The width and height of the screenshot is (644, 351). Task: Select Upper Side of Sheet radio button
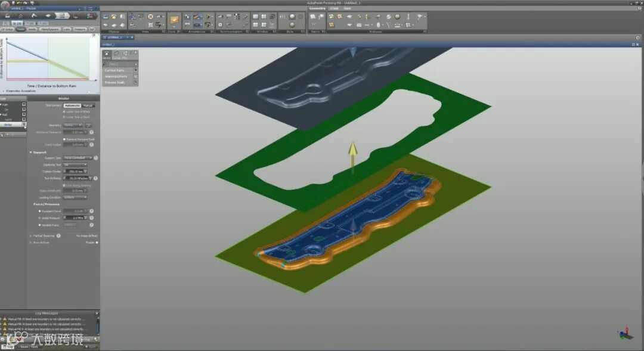pyautogui.click(x=64, y=111)
